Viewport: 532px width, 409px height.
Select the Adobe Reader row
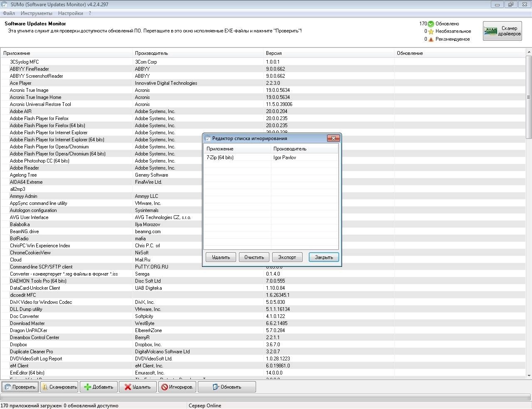(x=101, y=168)
